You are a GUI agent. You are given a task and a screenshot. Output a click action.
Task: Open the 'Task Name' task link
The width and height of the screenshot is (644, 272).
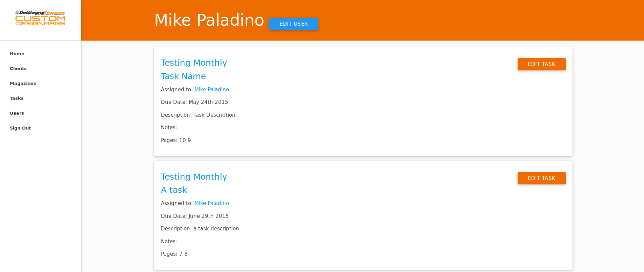tap(183, 76)
